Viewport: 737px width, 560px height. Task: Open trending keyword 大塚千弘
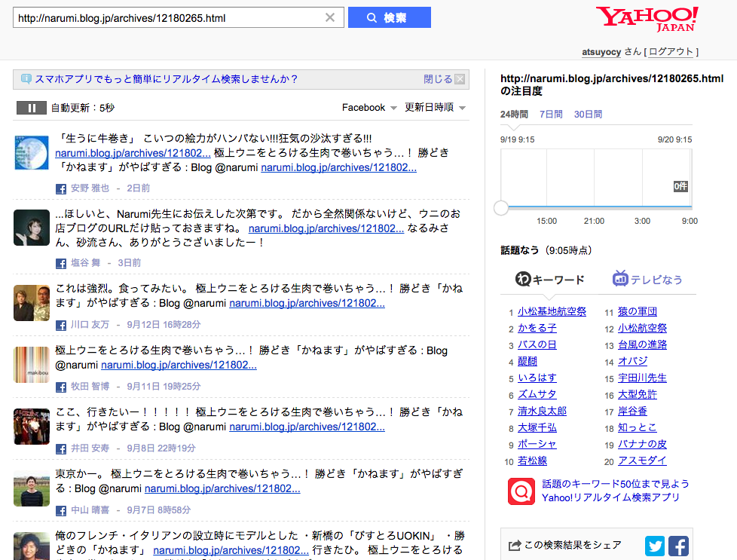[537, 428]
